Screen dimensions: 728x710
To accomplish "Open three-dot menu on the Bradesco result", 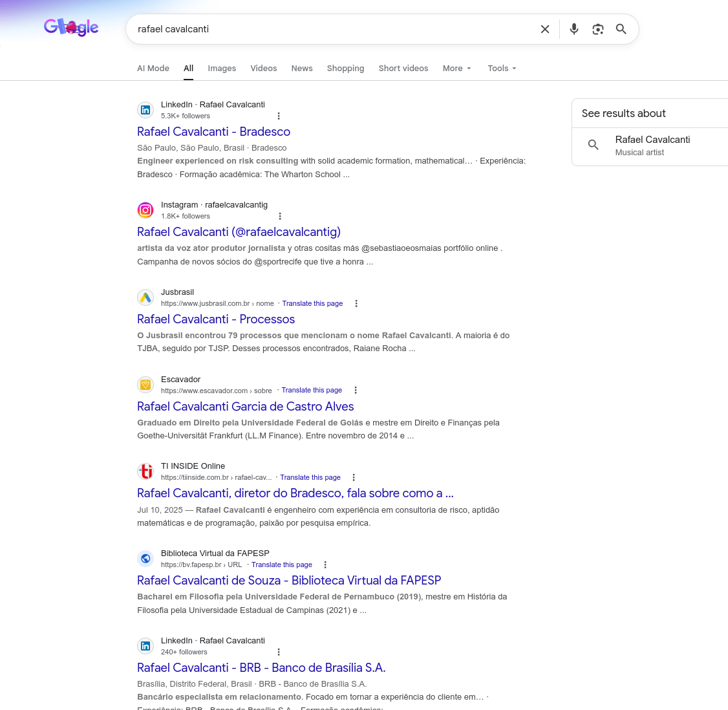I will coord(279,115).
